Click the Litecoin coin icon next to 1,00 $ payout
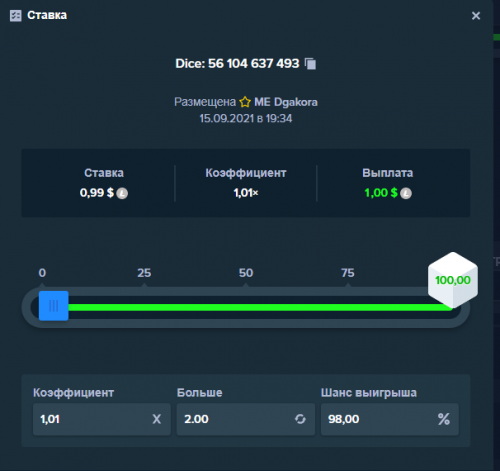500x471 pixels. click(x=406, y=193)
